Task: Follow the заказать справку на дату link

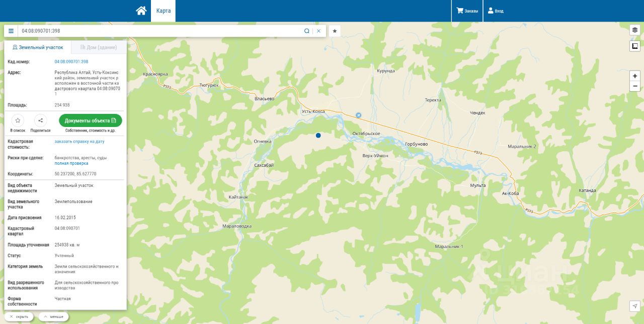Action: tap(79, 142)
